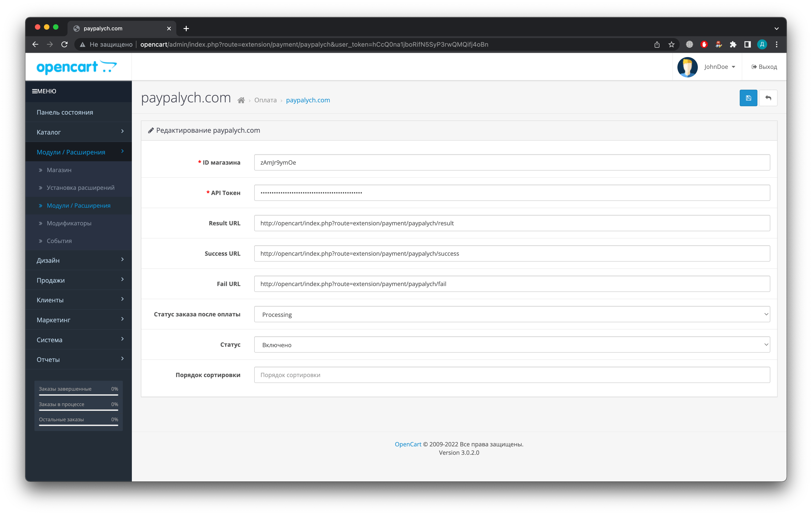The height and width of the screenshot is (515, 812).
Task: Open the Магазин submenu item
Action: click(79, 170)
